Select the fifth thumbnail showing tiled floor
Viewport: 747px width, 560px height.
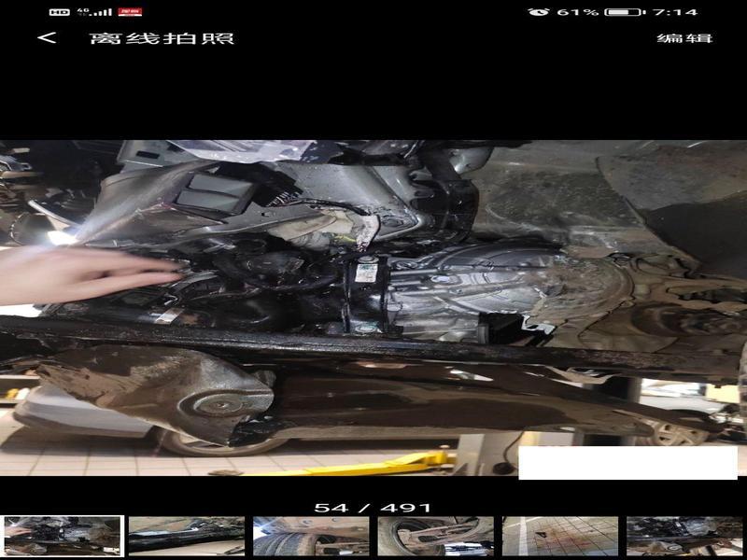click(560, 536)
